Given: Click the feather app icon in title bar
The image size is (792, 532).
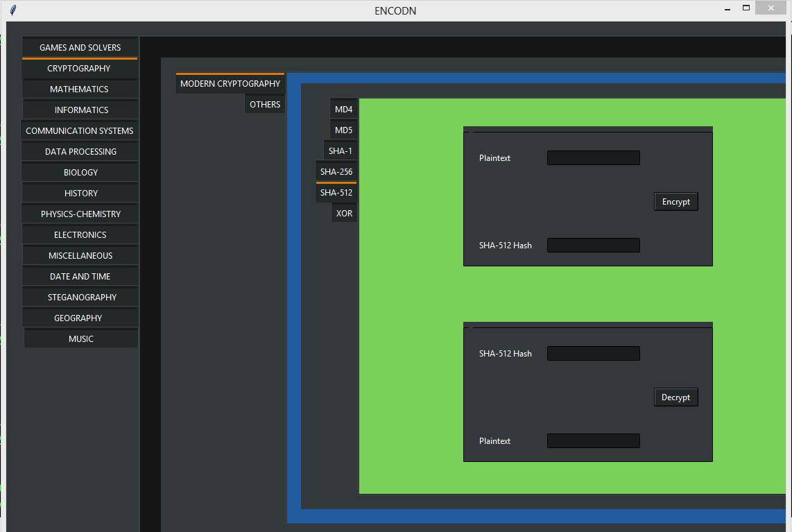Looking at the screenshot, I should [13, 10].
